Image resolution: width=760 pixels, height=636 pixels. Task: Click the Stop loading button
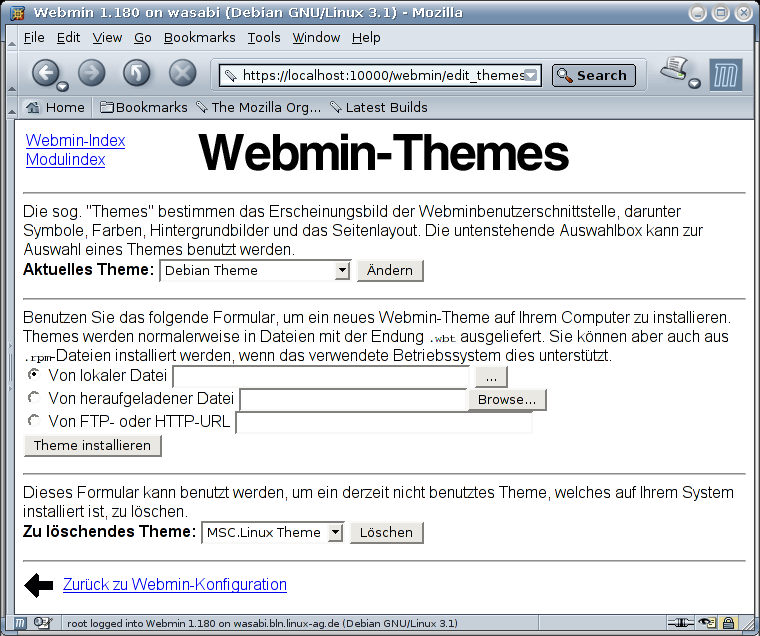tap(182, 73)
